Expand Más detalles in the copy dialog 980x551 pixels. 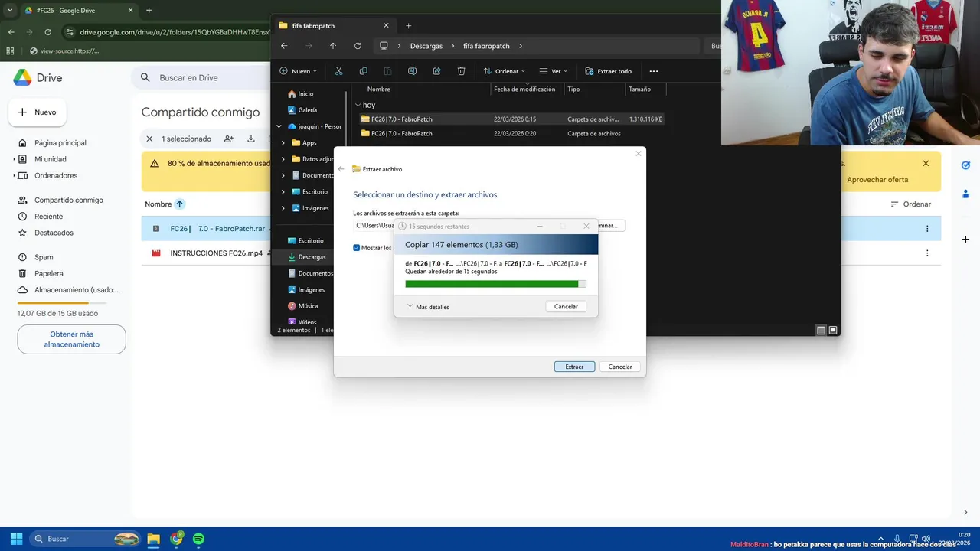point(429,306)
